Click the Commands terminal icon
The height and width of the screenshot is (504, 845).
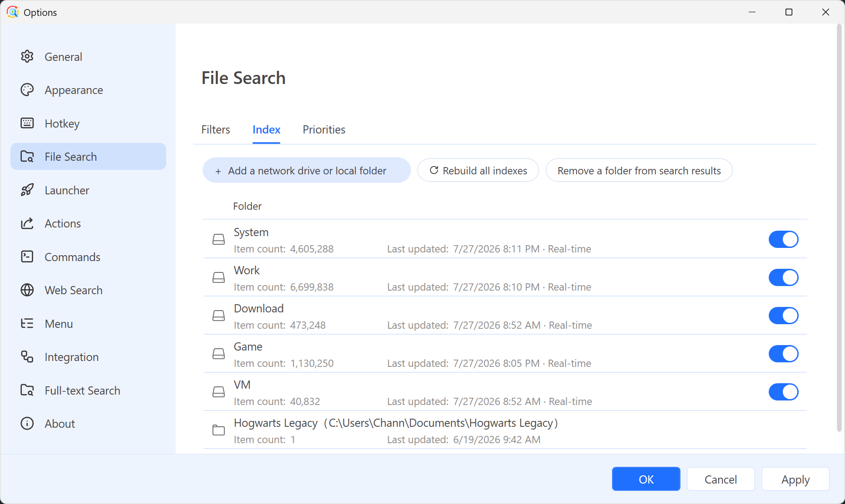click(27, 257)
